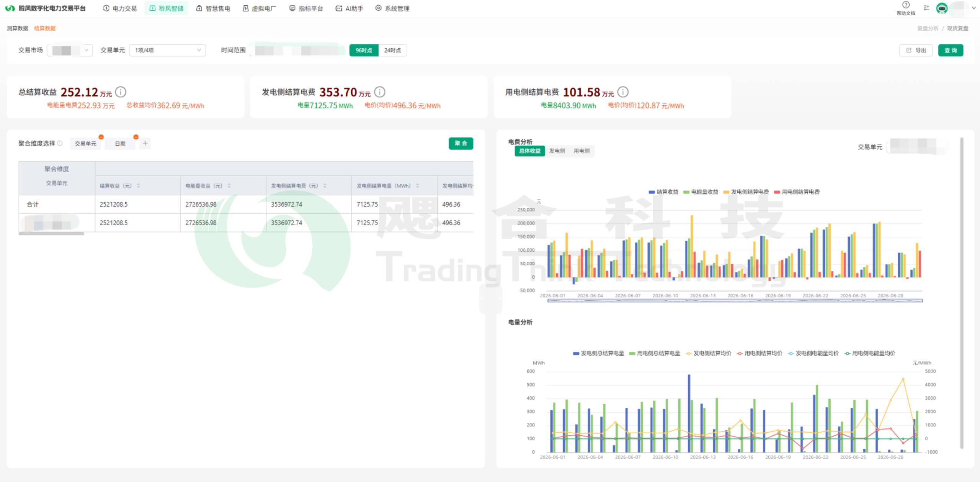Show info for 总结算收益
The image size is (980, 482).
pyautogui.click(x=121, y=92)
